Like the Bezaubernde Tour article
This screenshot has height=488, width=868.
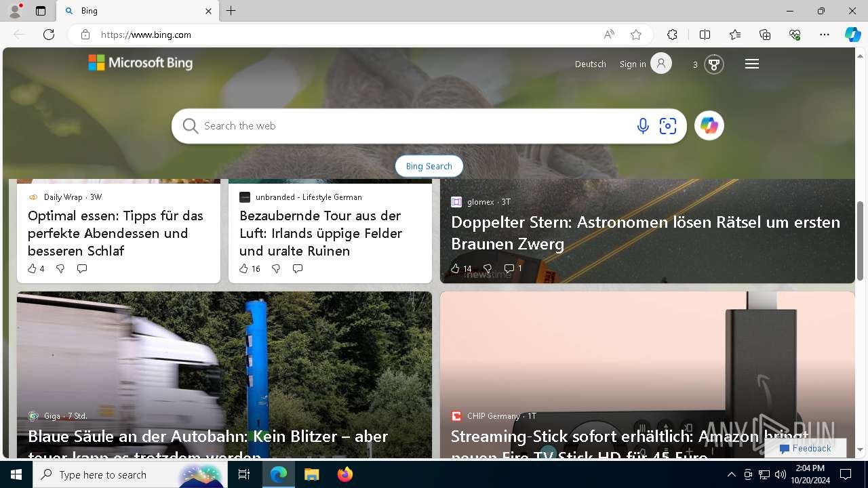click(x=250, y=269)
